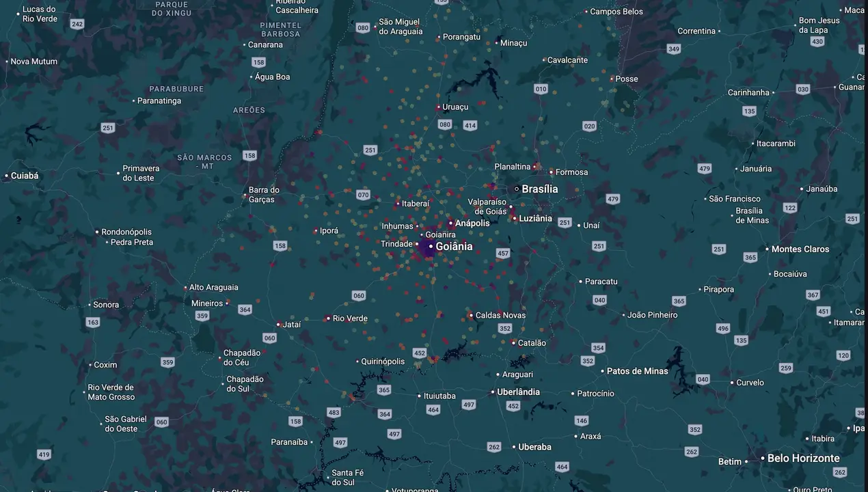868x492 pixels.
Task: Select the Paracatu label
Action: click(x=601, y=282)
